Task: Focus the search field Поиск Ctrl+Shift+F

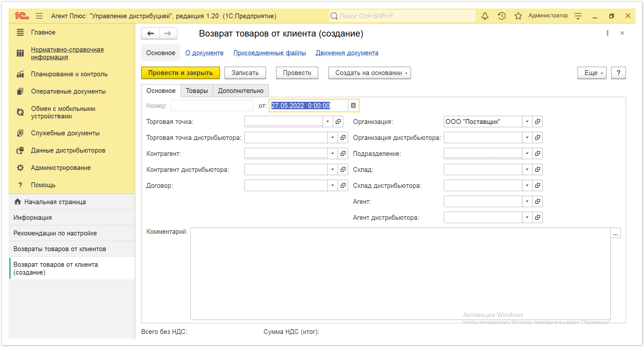Action: click(402, 16)
